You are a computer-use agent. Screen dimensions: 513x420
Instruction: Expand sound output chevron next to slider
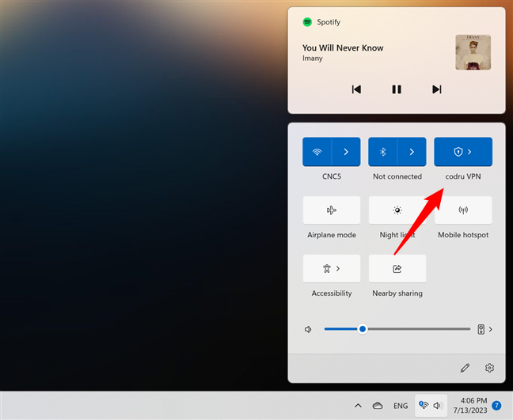pos(490,330)
